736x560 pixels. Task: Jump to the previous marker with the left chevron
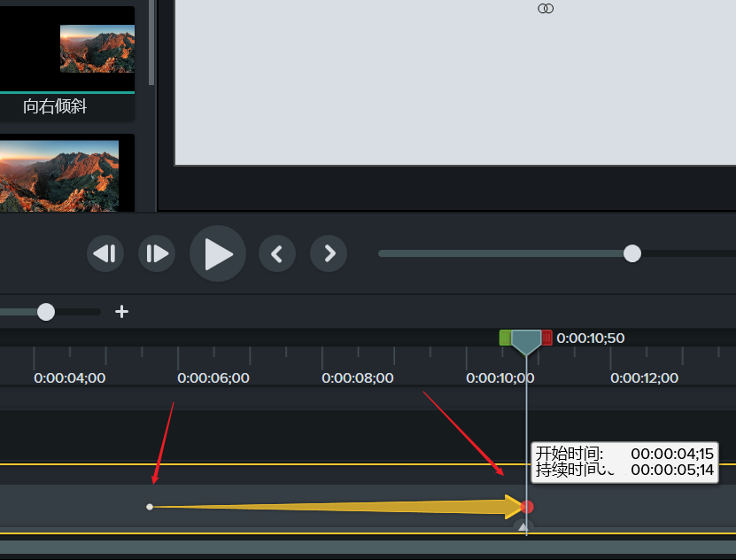(277, 253)
